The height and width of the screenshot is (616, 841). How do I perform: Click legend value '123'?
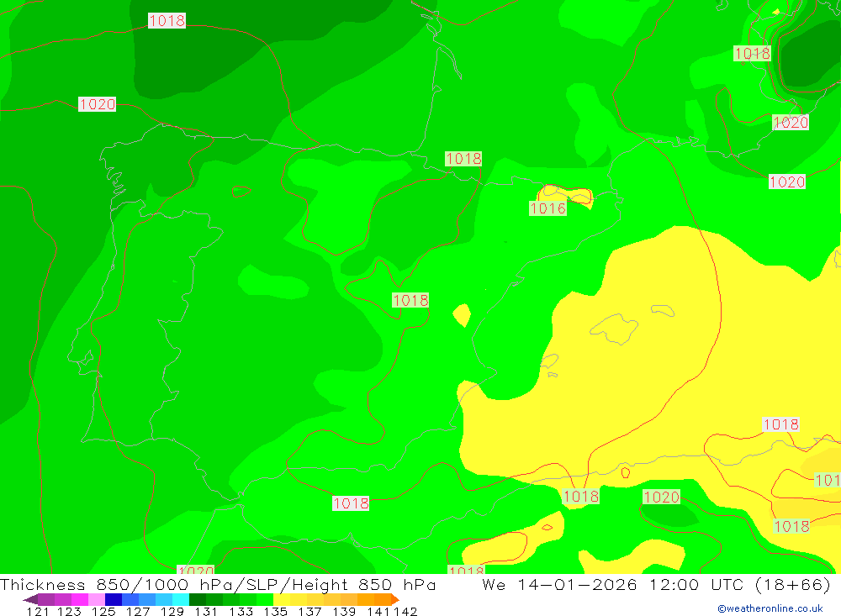pos(69,611)
